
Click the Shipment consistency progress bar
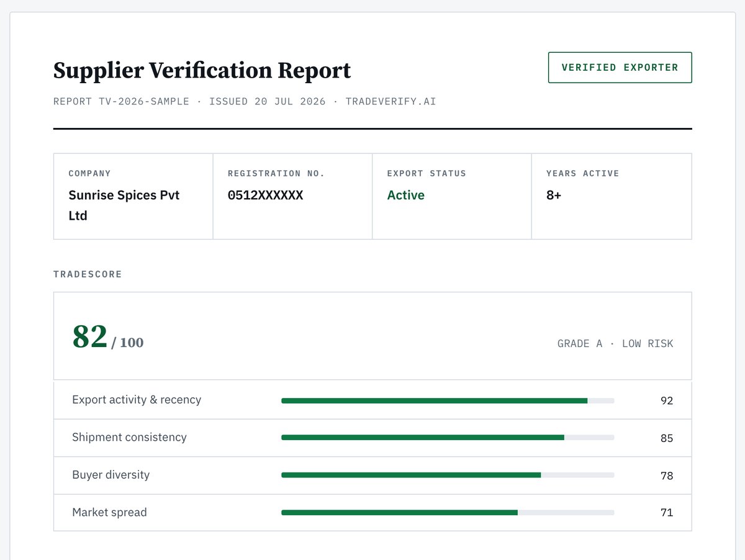click(x=448, y=438)
